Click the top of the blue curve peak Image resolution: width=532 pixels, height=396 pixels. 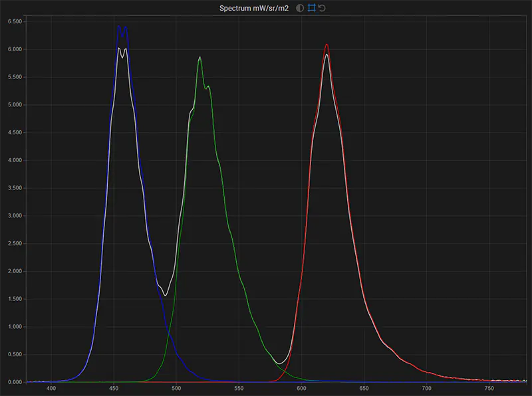tap(119, 27)
